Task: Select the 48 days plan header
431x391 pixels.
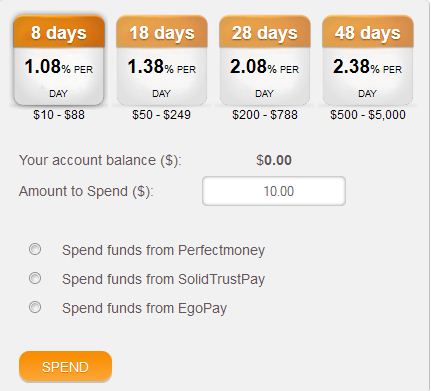Action: tap(368, 32)
